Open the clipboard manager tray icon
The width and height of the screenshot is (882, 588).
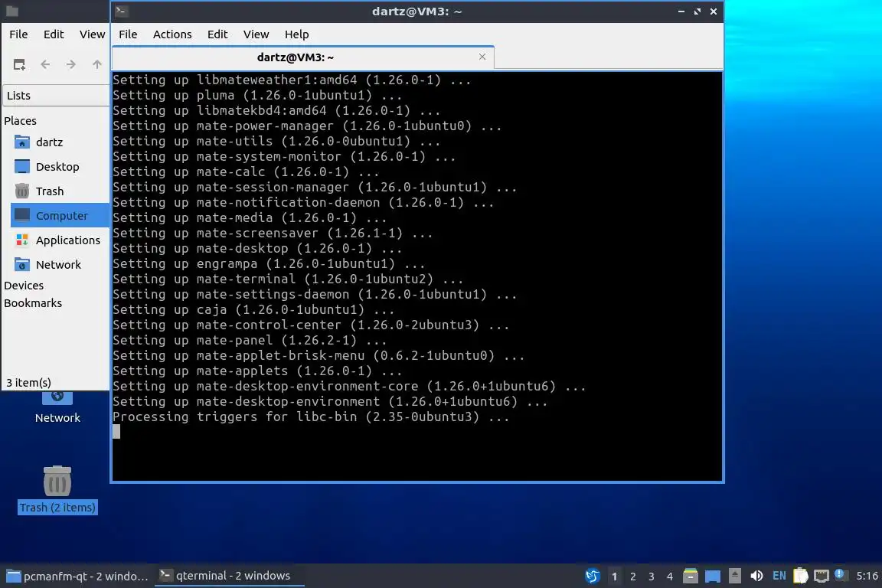[x=800, y=576]
